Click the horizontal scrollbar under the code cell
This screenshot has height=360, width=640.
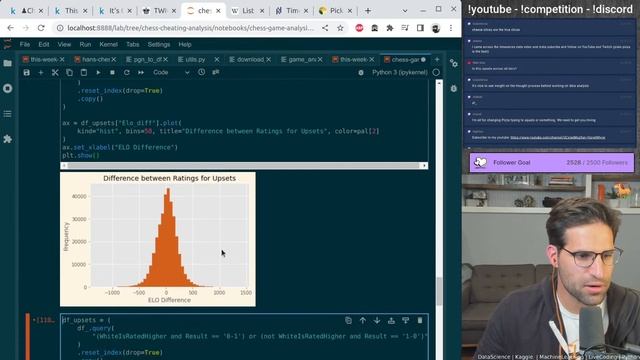click(x=244, y=165)
